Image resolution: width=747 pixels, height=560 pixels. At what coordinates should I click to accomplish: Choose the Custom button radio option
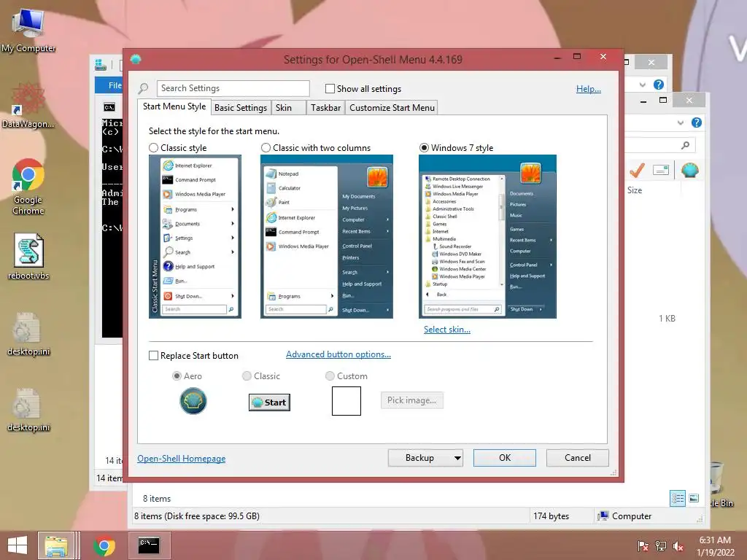330,376
